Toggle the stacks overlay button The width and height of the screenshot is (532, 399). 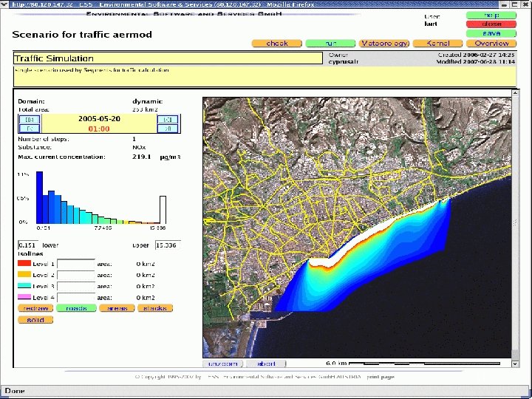(155, 308)
